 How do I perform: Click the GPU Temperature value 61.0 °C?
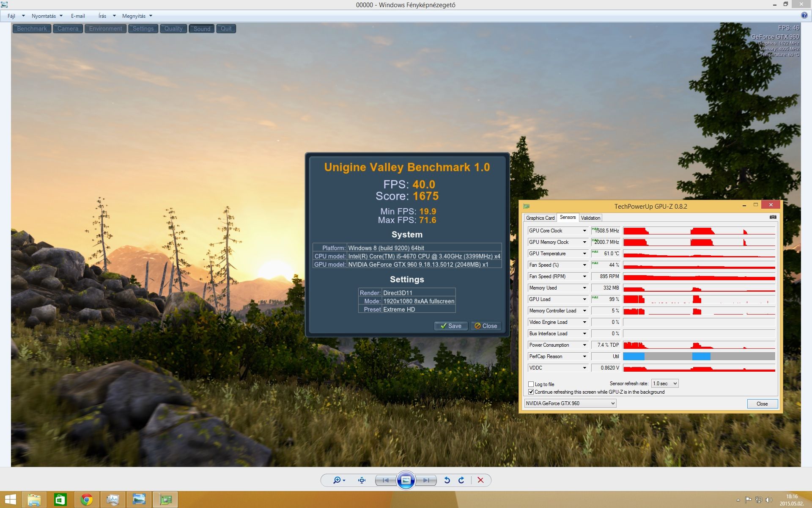(611, 254)
